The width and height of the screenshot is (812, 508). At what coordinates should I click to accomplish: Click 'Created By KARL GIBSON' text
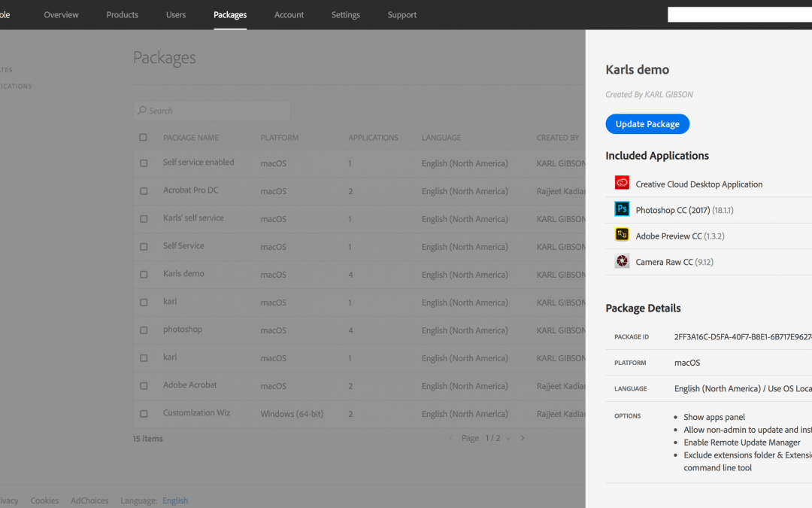(x=649, y=94)
